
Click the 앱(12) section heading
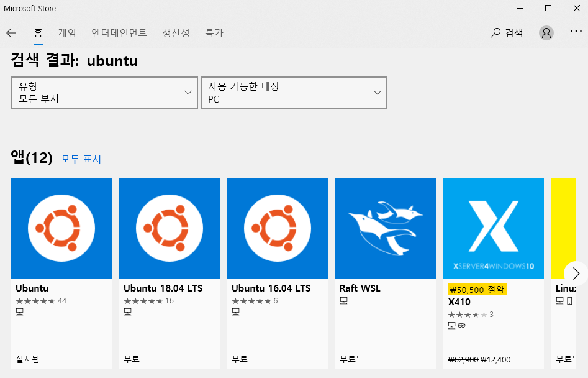[x=32, y=158]
